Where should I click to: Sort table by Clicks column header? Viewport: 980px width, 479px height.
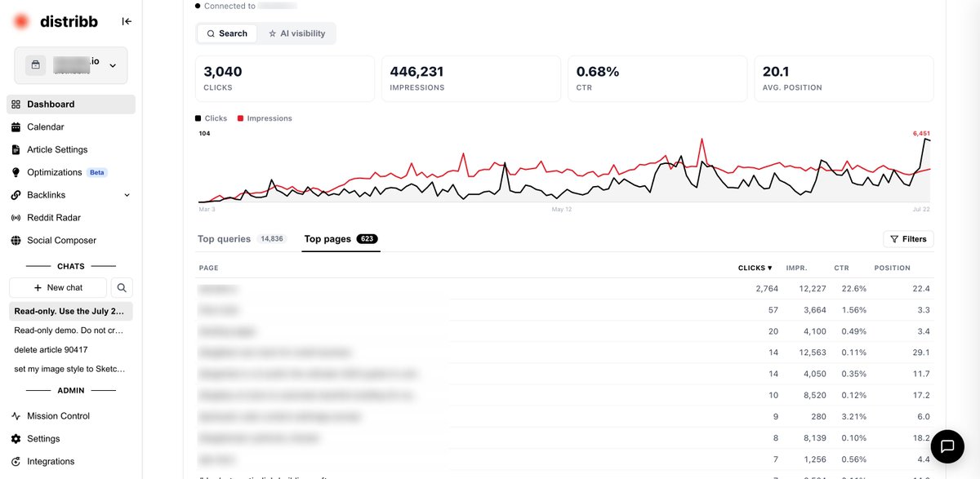pos(755,268)
